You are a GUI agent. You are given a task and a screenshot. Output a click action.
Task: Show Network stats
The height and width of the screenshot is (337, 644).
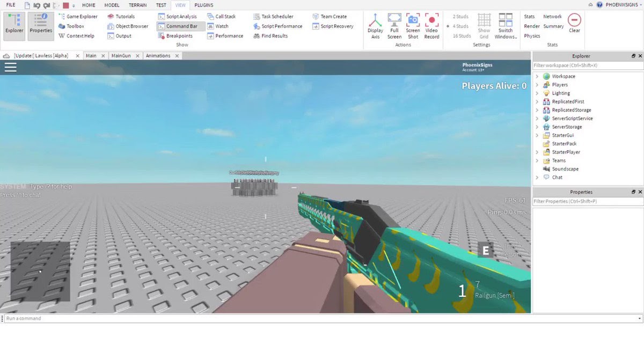pyautogui.click(x=552, y=17)
